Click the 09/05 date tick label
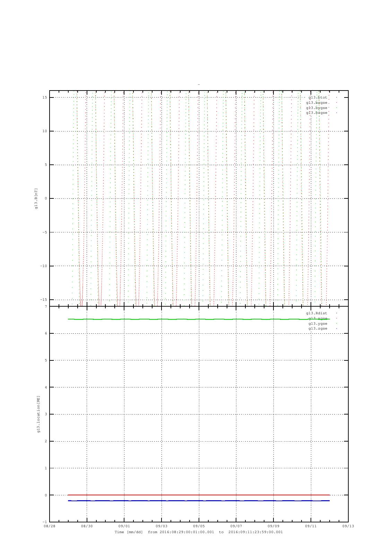 [x=199, y=526]
